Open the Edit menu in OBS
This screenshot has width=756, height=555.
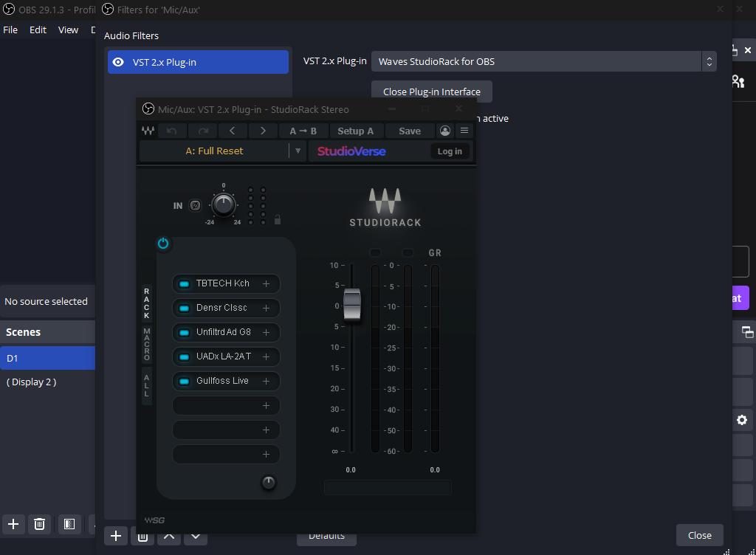pyautogui.click(x=38, y=30)
